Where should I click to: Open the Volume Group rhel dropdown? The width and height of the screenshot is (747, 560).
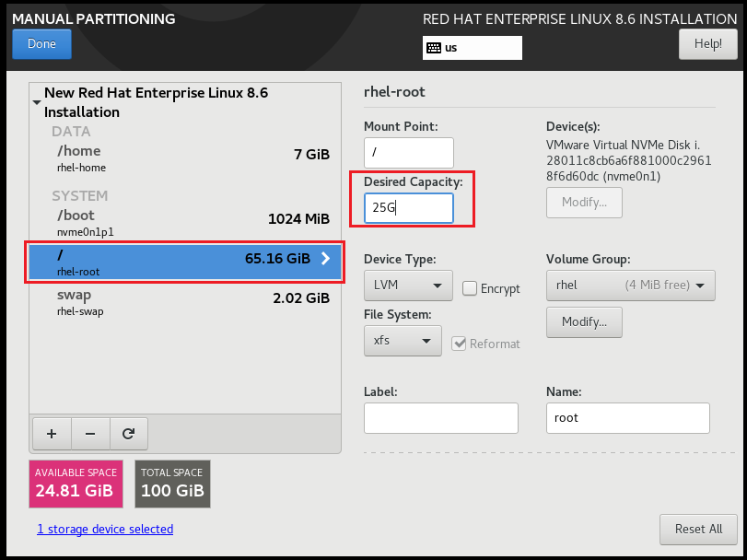pyautogui.click(x=630, y=286)
